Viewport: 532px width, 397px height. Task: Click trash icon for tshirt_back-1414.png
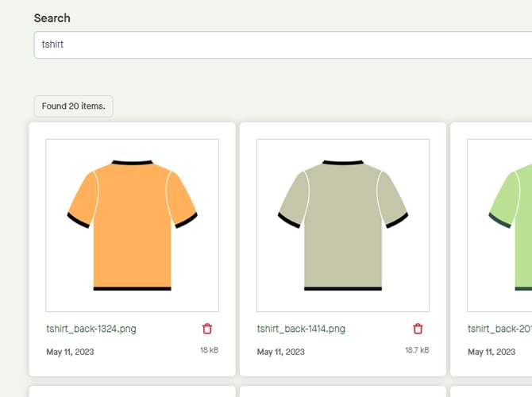tap(418, 329)
